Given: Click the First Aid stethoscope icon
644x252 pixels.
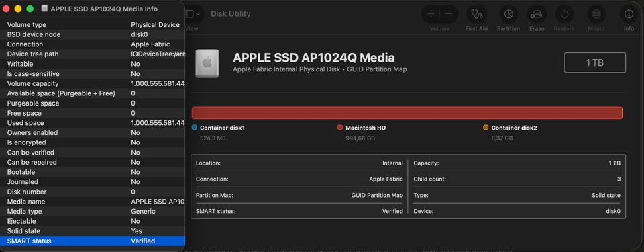Looking at the screenshot, I should (x=476, y=14).
